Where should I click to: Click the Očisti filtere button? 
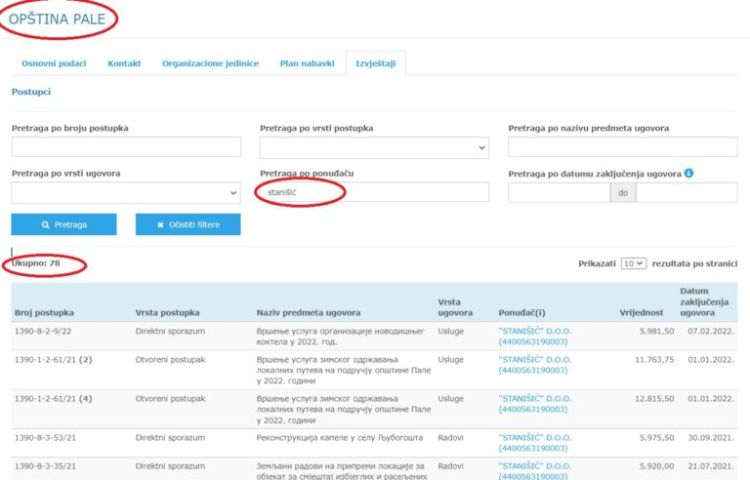click(x=188, y=225)
